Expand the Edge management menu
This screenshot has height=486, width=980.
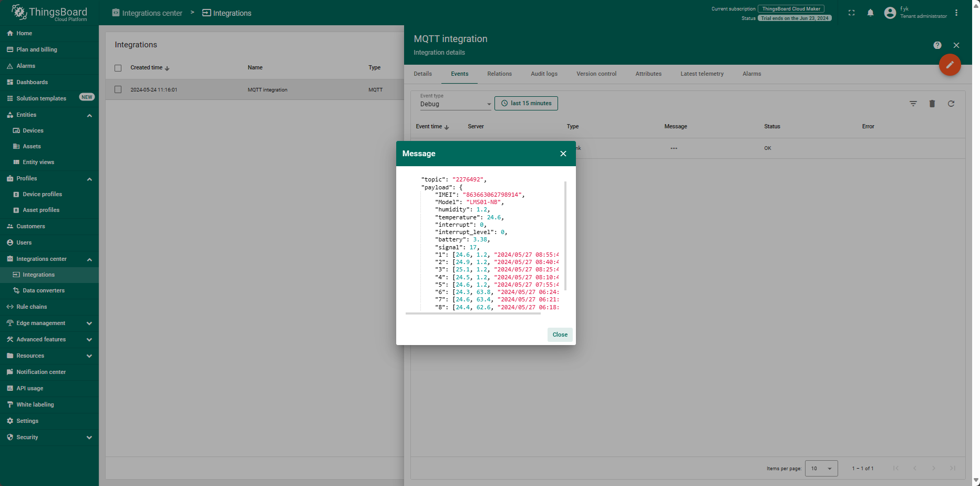tap(49, 323)
